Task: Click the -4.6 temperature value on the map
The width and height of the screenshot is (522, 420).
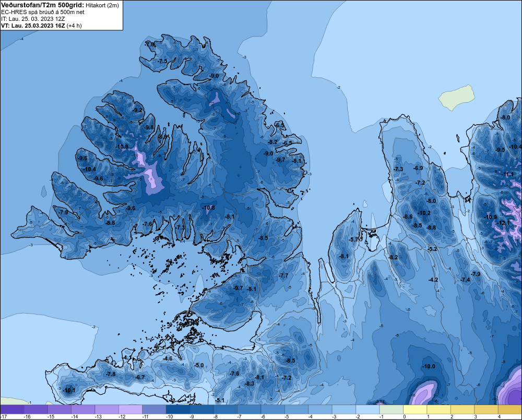Action: tap(168, 359)
